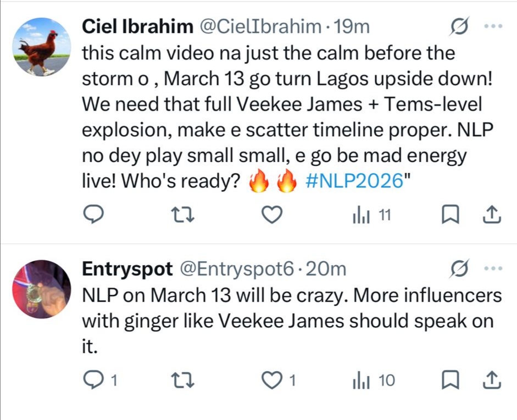Expand more options on Entryspot's tweet
The width and height of the screenshot is (517, 420).
493,269
